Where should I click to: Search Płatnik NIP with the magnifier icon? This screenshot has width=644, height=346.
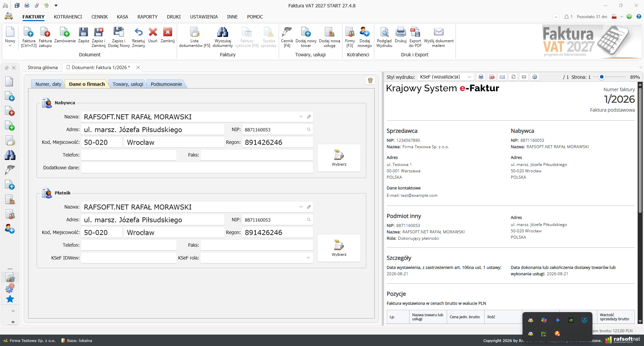click(x=309, y=220)
